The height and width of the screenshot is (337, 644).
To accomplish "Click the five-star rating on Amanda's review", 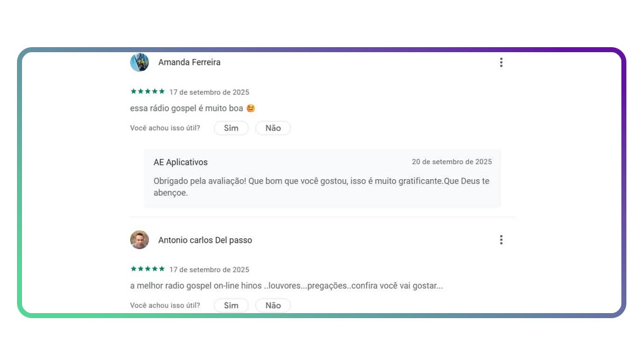I will coord(147,92).
